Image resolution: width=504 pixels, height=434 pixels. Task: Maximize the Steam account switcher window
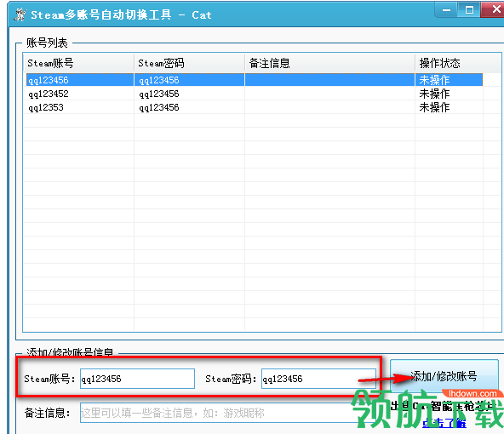coord(469,10)
